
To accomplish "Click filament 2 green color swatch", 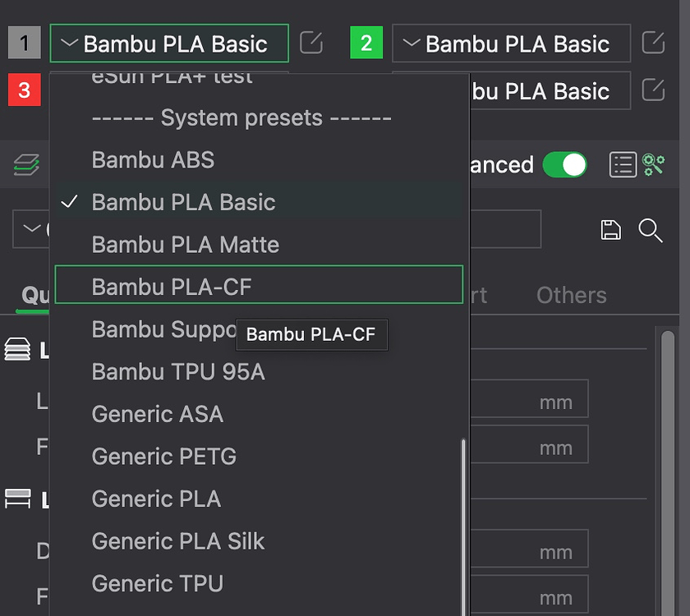I will tap(366, 43).
